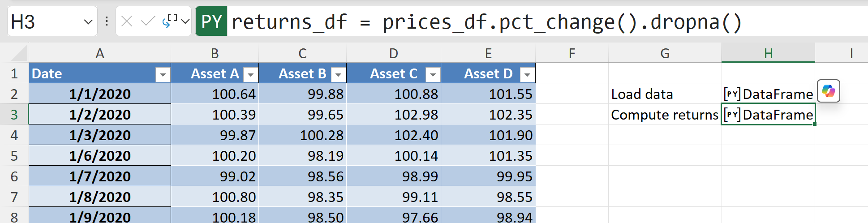The width and height of the screenshot is (868, 223).
Task: Expand the Name Box dropdown arrow
Action: click(x=88, y=21)
